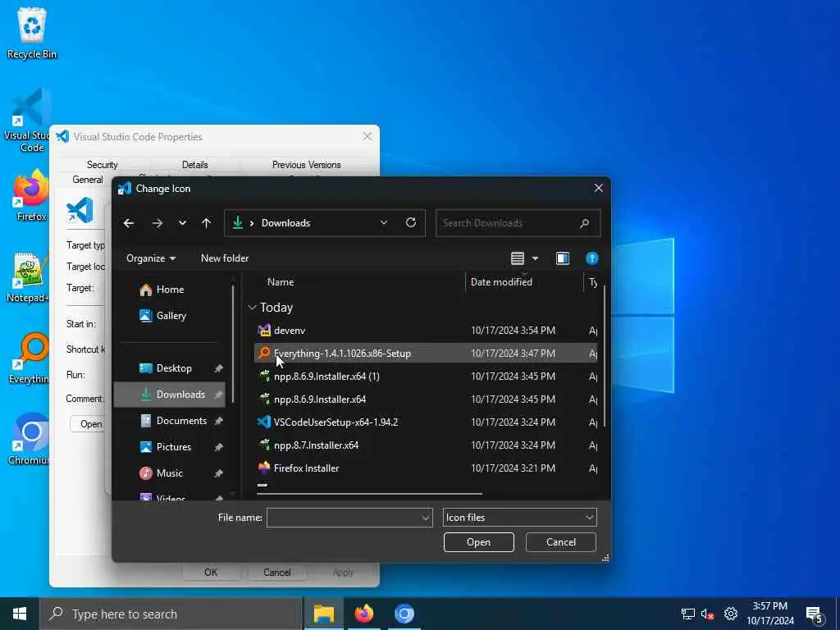Screen dimensions: 840x630
Task: Expand the File name dropdown arrow
Action: coord(426,518)
